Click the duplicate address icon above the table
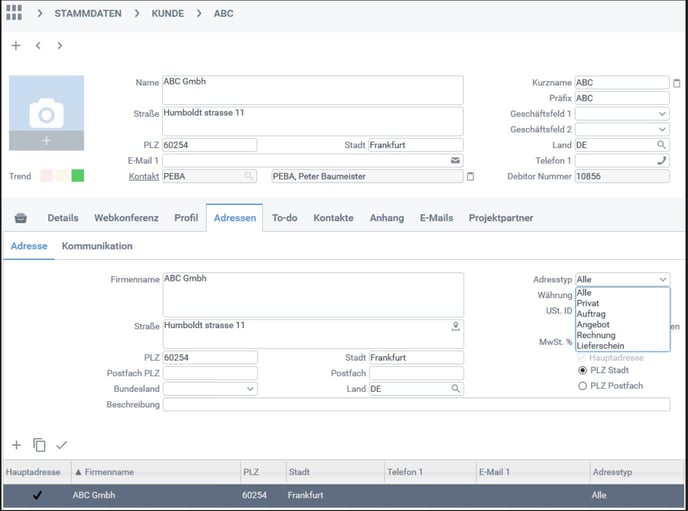This screenshot has height=511, width=688. 39,445
